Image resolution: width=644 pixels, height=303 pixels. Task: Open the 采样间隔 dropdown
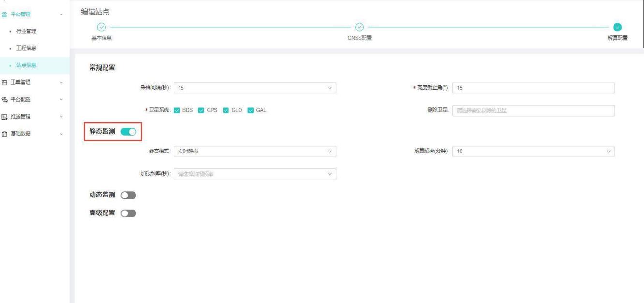click(x=255, y=88)
